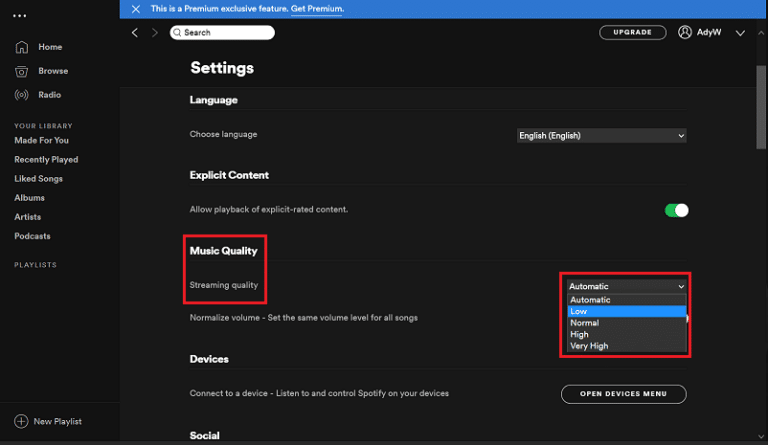
Task: Click the Radio broadcast icon
Action: (x=22, y=95)
